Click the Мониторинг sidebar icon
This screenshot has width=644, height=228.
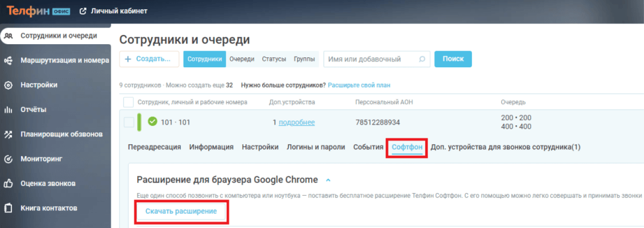(x=8, y=159)
